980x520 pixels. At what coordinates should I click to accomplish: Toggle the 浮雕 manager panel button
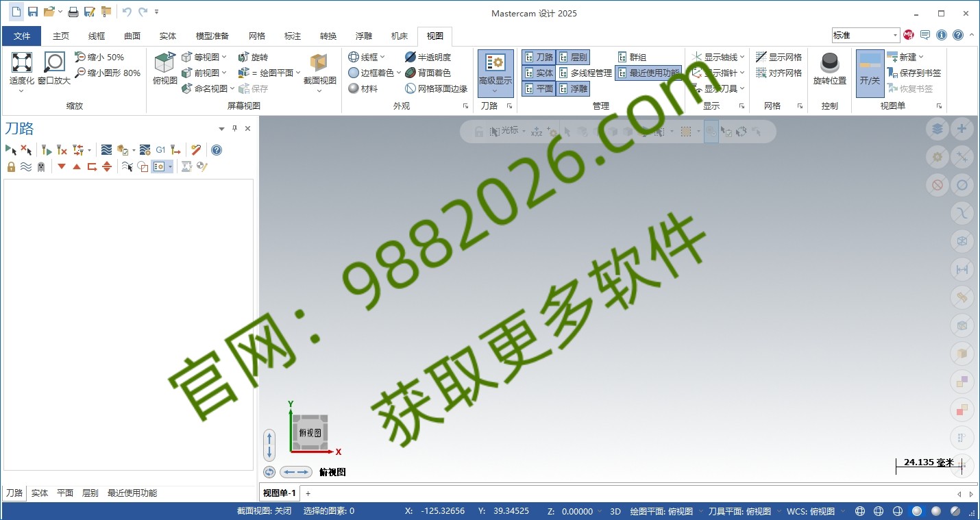coord(573,88)
